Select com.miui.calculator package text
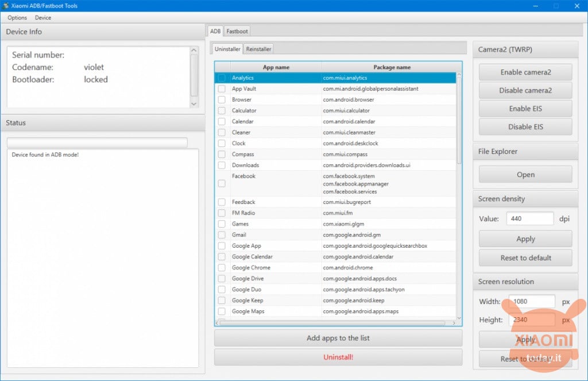The image size is (588, 381). (346, 110)
